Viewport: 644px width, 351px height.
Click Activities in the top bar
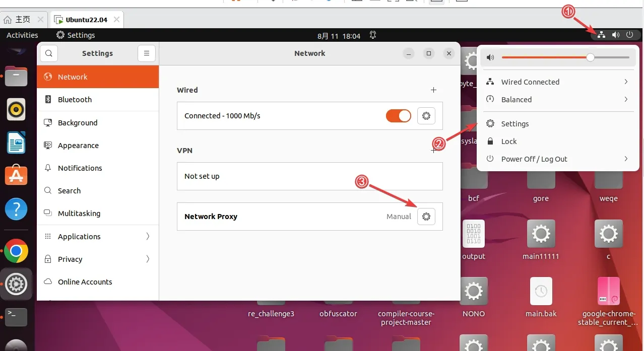click(x=22, y=35)
